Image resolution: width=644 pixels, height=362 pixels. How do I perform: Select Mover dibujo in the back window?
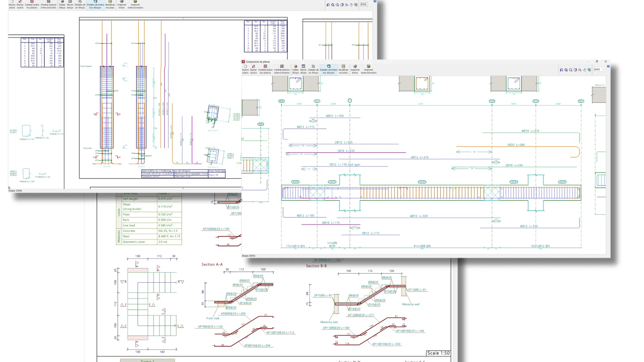click(70, 4)
